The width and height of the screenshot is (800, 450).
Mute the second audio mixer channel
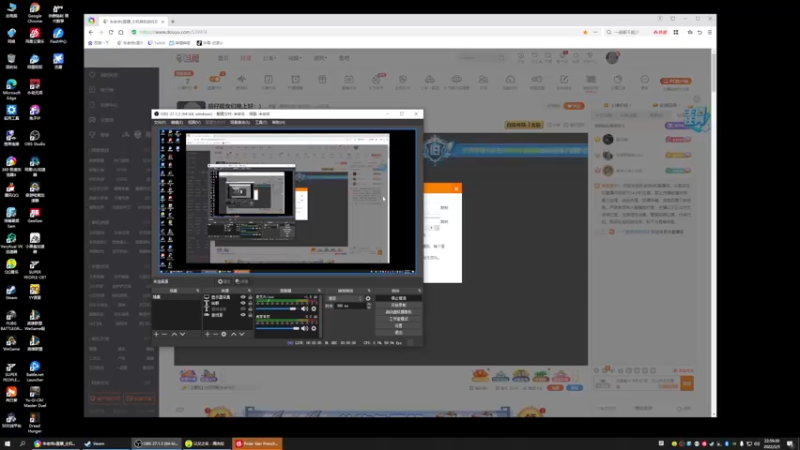tap(305, 328)
